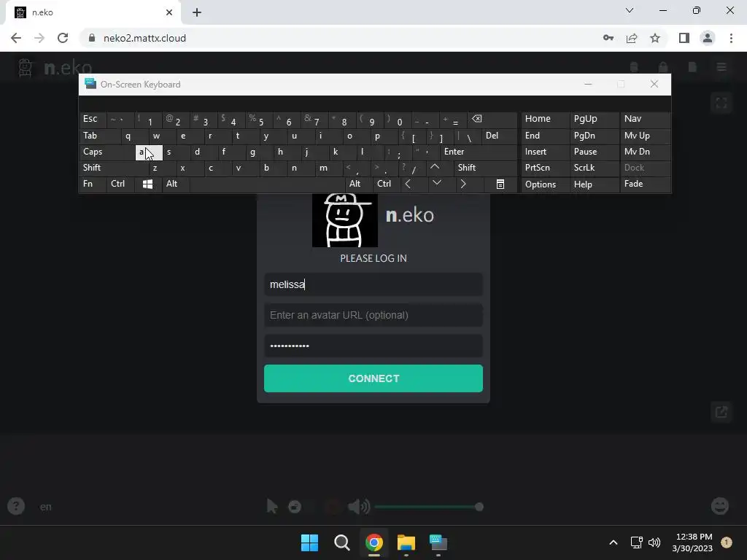Open Chrome profile avatar
The width and height of the screenshot is (747, 560).
coord(708,38)
